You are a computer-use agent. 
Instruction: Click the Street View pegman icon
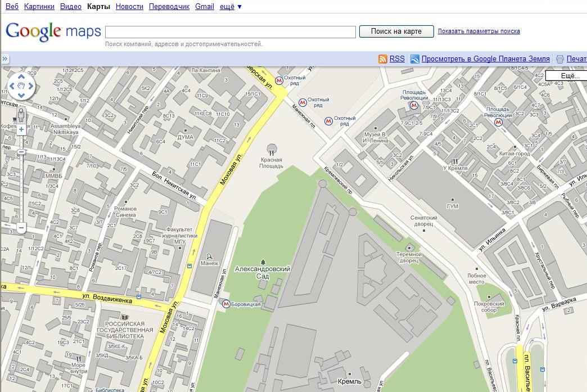tap(21, 115)
